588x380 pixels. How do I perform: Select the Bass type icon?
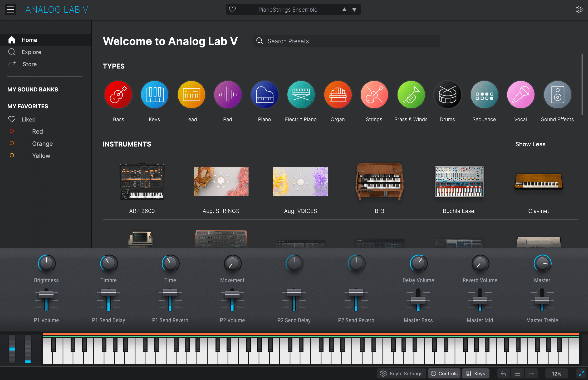tap(118, 95)
